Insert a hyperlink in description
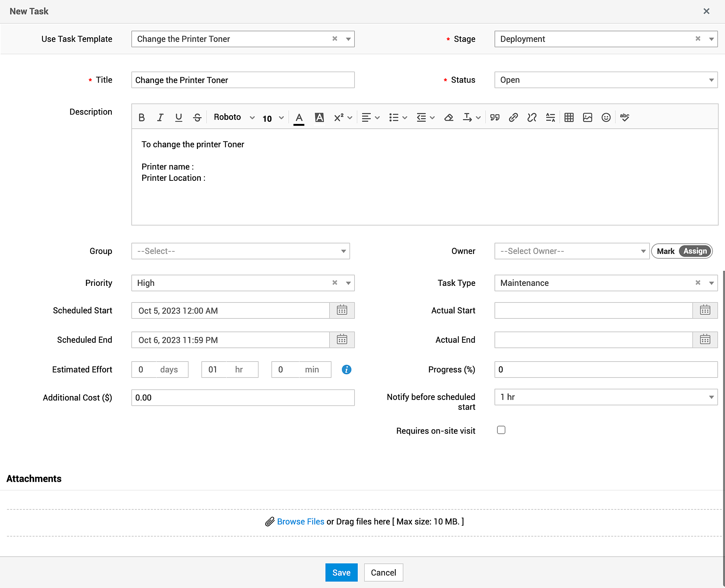Image resolution: width=725 pixels, height=588 pixels. [x=513, y=117]
